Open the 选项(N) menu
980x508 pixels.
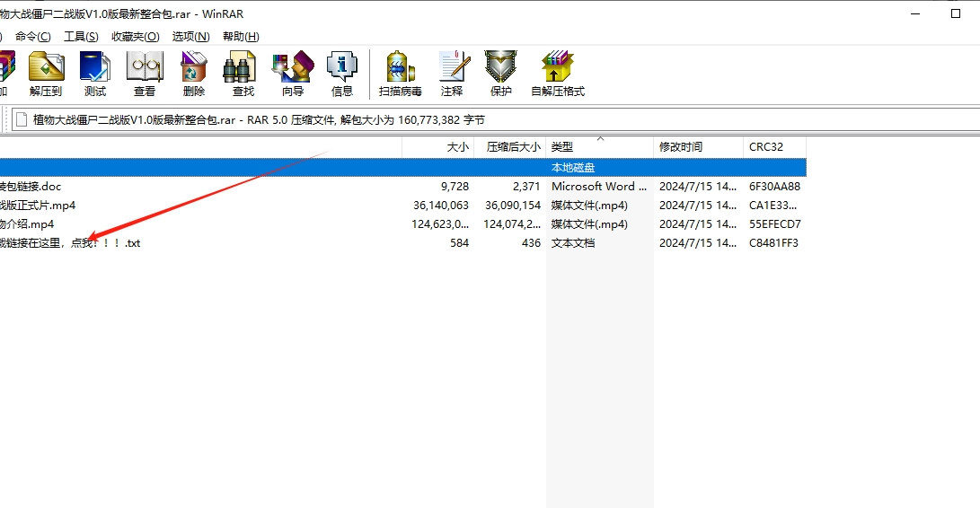[x=190, y=36]
